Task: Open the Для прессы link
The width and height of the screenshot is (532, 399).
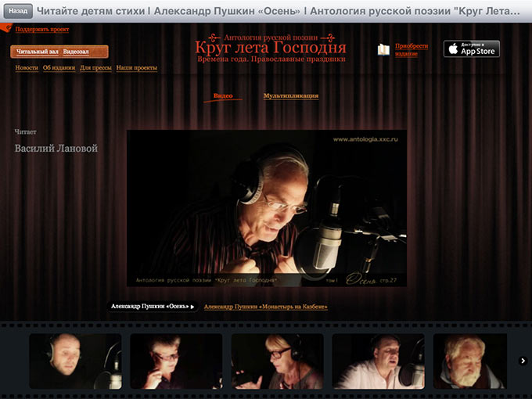Action: [x=95, y=68]
